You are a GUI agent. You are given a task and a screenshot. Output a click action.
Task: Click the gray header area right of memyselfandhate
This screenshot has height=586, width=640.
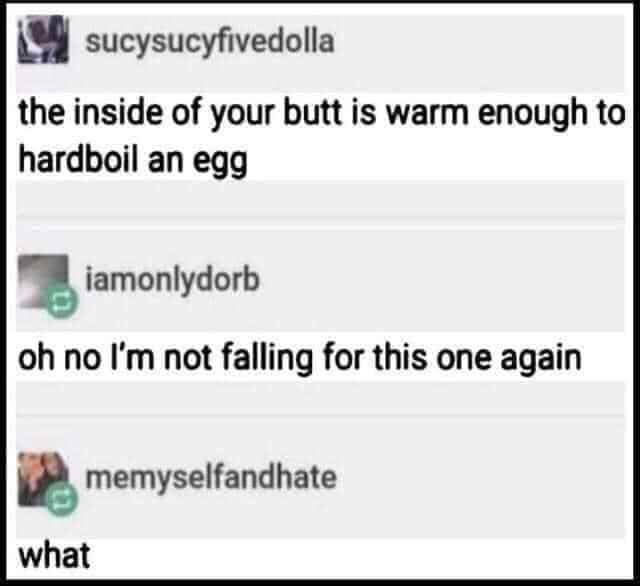click(x=482, y=477)
